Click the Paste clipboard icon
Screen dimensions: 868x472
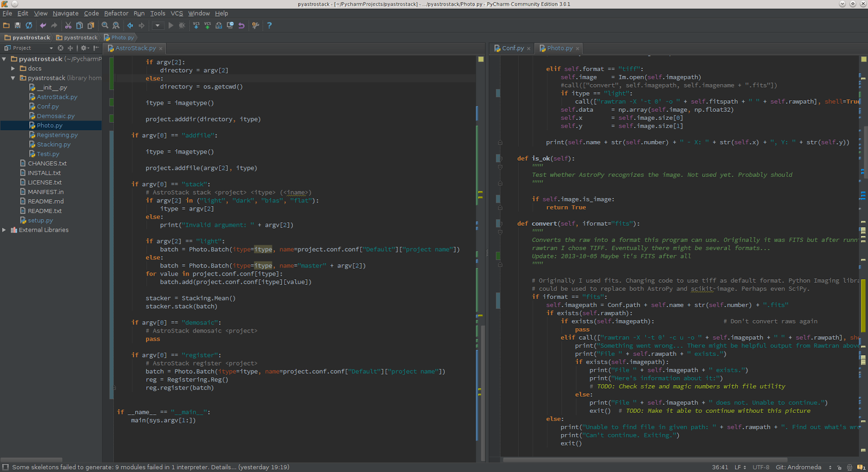pyautogui.click(x=91, y=25)
